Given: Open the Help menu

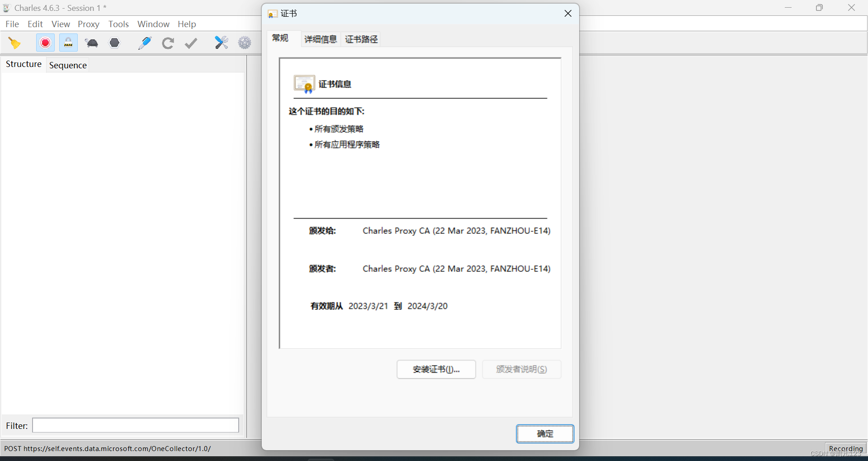Looking at the screenshot, I should coord(187,24).
